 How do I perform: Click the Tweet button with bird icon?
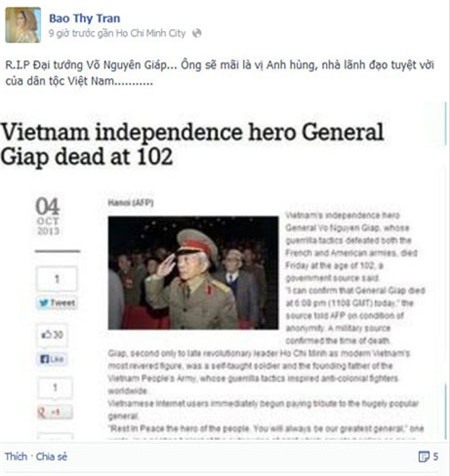click(57, 303)
